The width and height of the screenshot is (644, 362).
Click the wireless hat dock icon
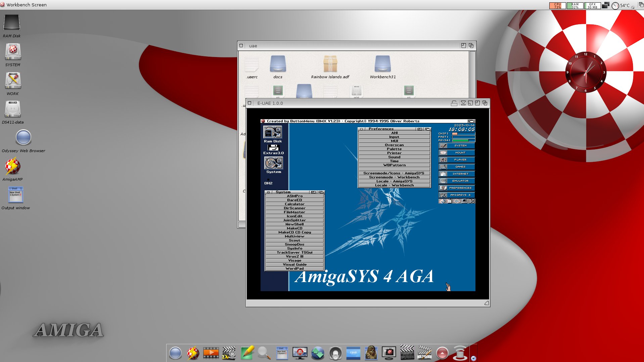click(x=460, y=353)
